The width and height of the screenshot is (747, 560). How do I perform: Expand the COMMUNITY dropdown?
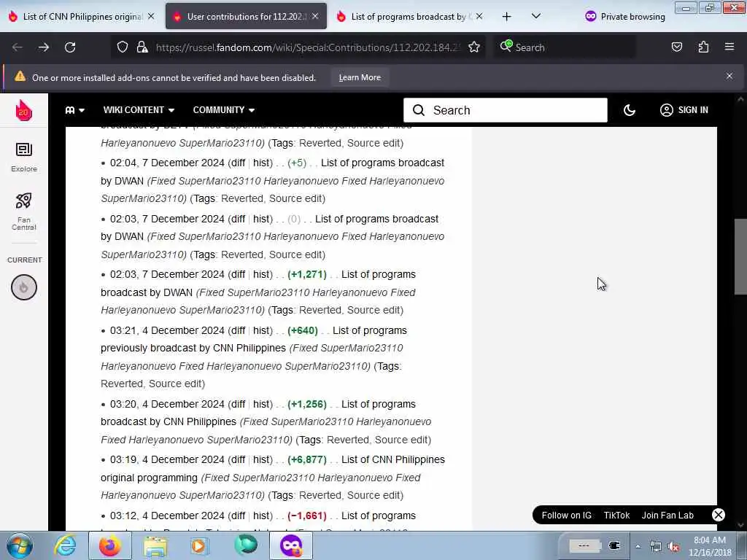223,110
